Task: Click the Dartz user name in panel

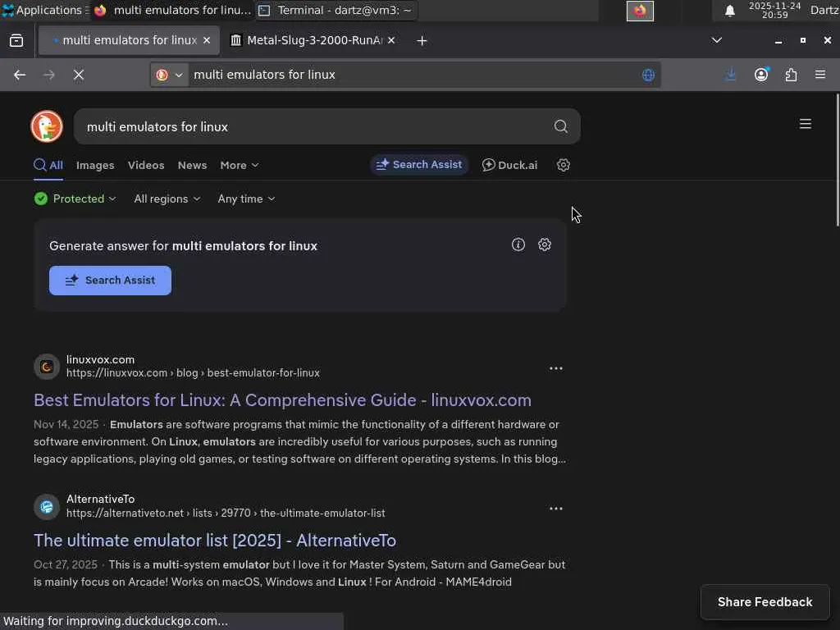Action: tap(824, 10)
